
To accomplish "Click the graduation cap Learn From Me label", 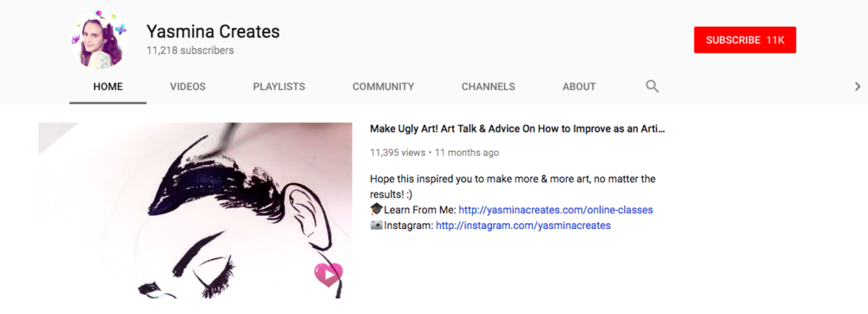I will click(x=413, y=210).
